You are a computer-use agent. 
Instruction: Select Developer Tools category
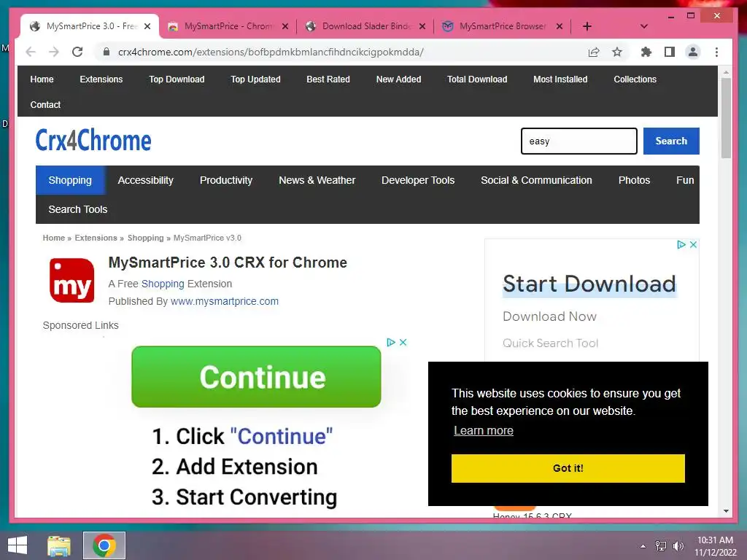click(418, 180)
